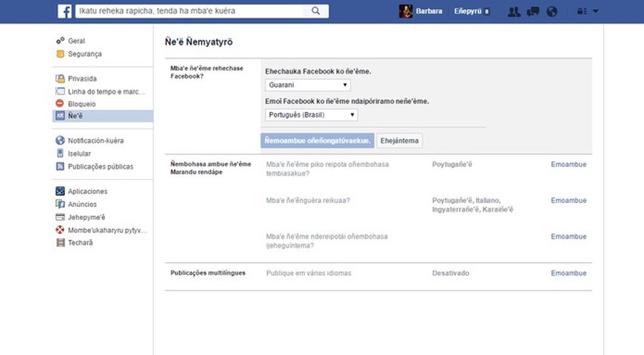Click the Techarã film icon
Screen dimensions: 644x355
point(60,243)
